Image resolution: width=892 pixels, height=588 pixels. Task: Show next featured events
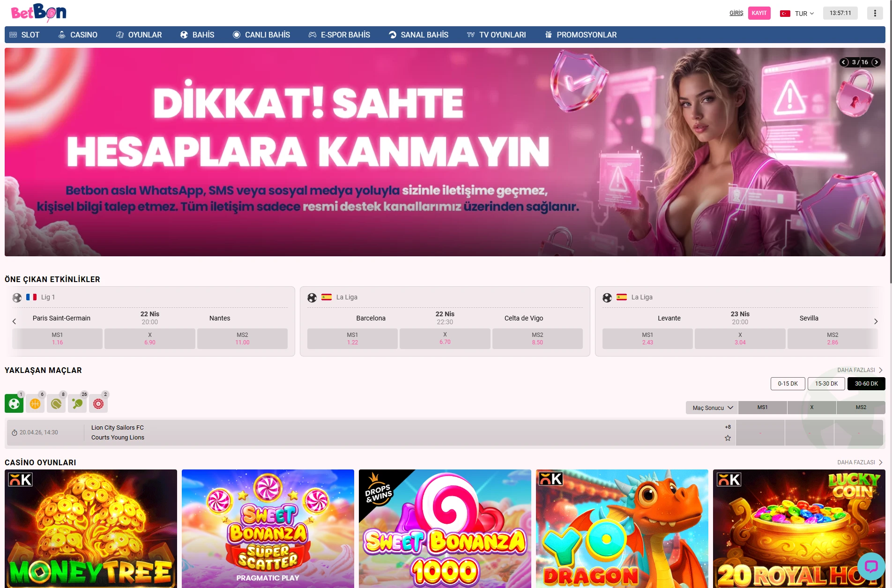click(x=876, y=321)
